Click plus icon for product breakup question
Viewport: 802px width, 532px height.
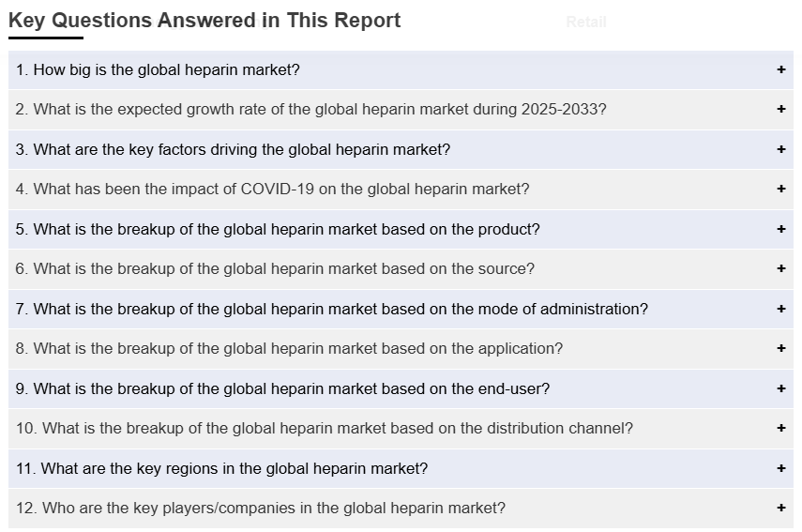pyautogui.click(x=780, y=229)
